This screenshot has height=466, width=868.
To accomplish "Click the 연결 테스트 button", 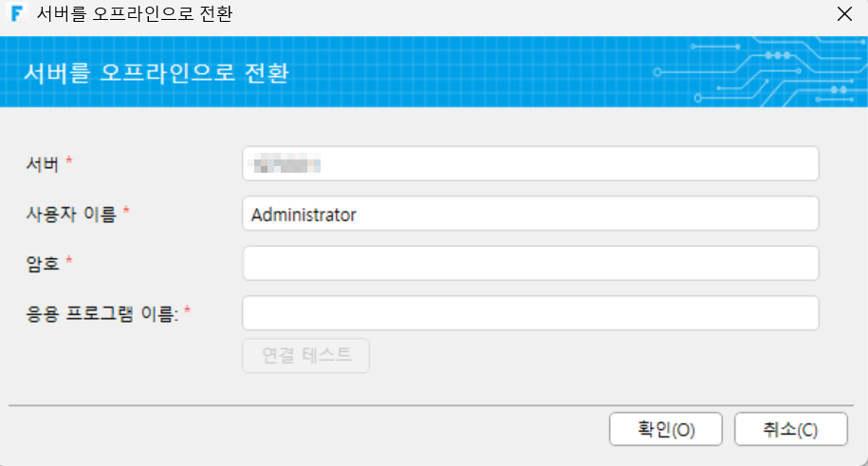I will click(306, 355).
